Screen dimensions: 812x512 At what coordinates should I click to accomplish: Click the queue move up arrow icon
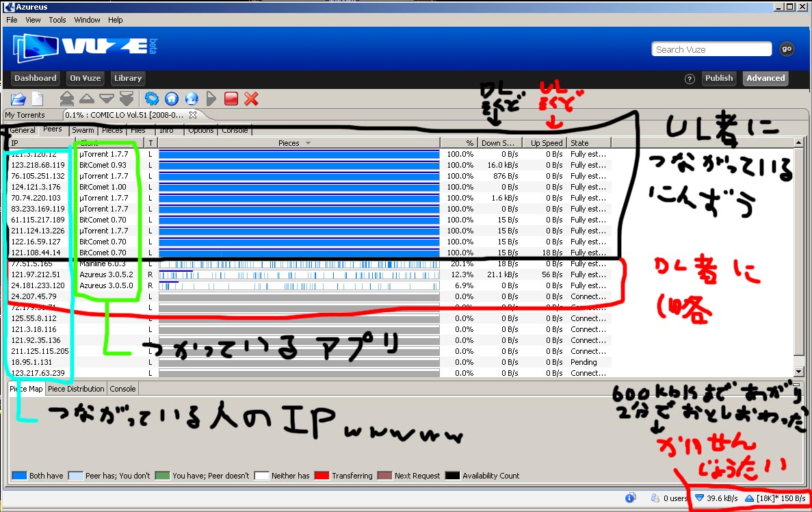pyautogui.click(x=86, y=99)
